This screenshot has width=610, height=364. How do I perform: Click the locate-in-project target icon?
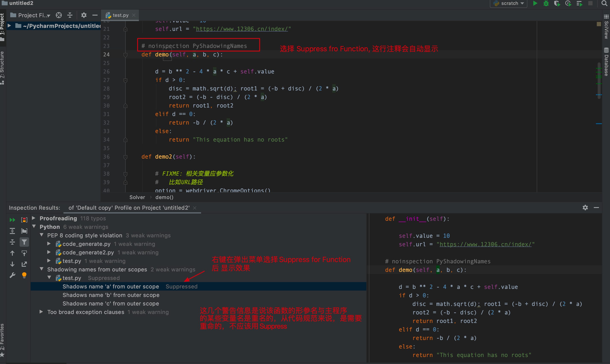59,15
